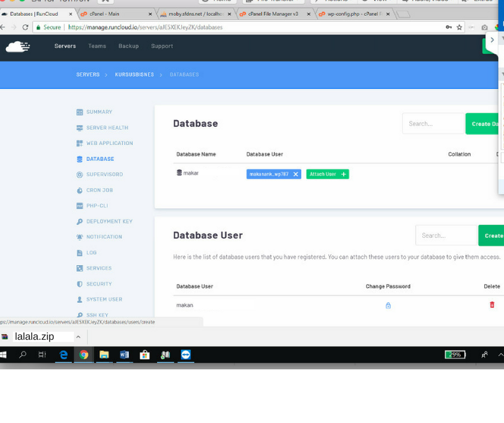This screenshot has width=504, height=423.
Task: Click the Attach User button
Action: coord(328,174)
